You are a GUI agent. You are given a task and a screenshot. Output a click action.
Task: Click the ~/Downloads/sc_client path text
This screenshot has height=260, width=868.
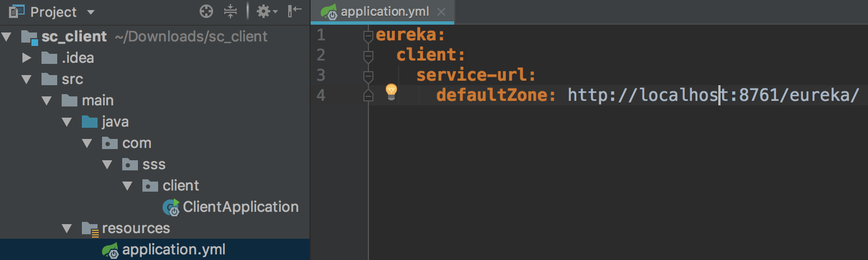191,37
